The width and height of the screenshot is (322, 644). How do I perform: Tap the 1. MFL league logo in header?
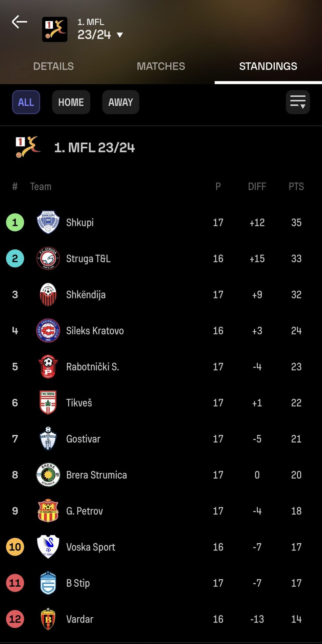[x=55, y=30]
